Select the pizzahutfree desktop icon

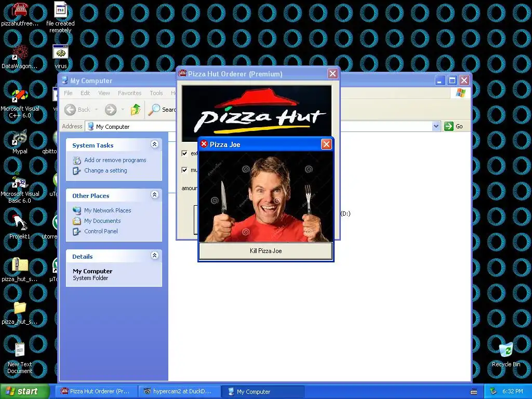pos(20,14)
